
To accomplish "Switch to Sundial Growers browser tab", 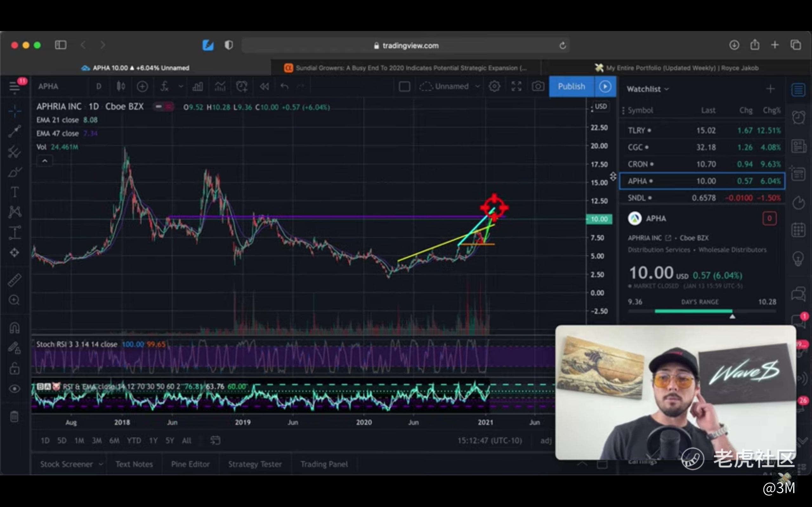I will [406, 68].
